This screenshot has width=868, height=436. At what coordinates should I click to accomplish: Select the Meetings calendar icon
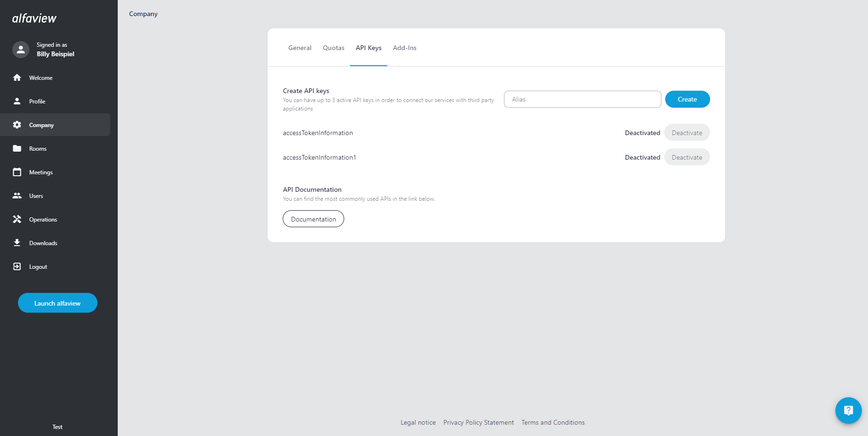coord(17,172)
